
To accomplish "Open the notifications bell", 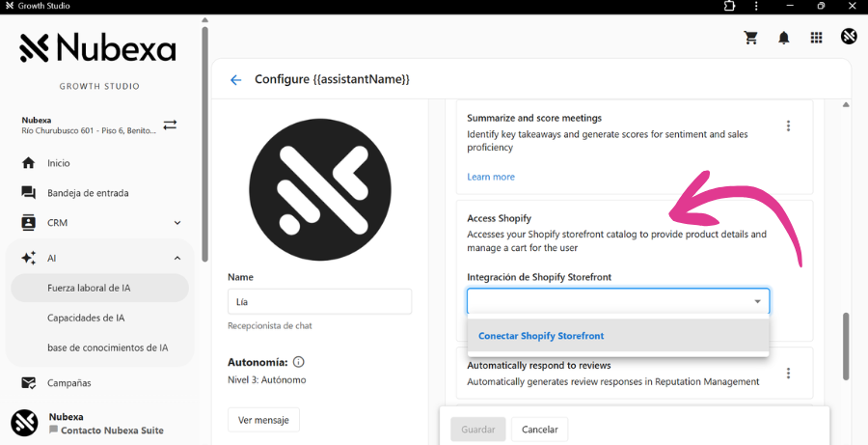I will [x=784, y=38].
